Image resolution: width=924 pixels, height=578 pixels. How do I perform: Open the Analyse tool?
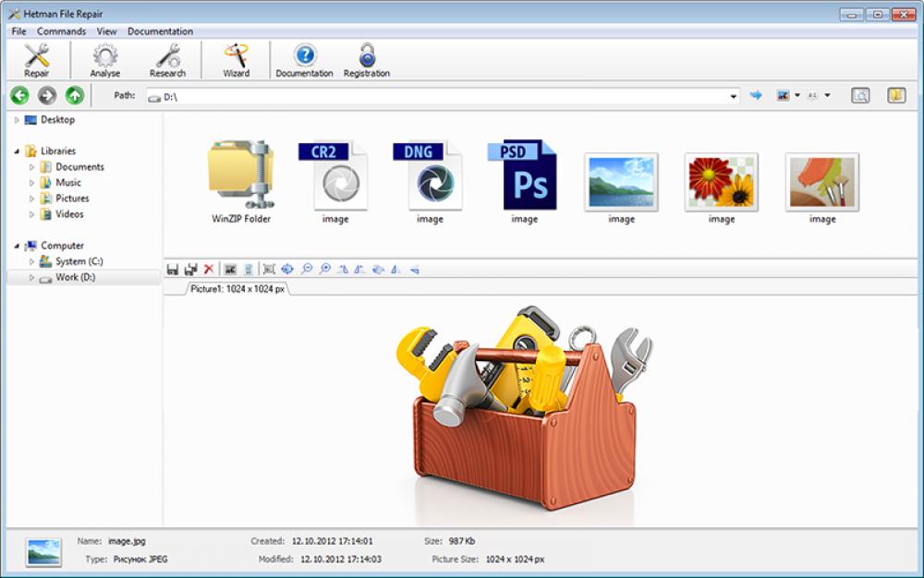pos(103,58)
